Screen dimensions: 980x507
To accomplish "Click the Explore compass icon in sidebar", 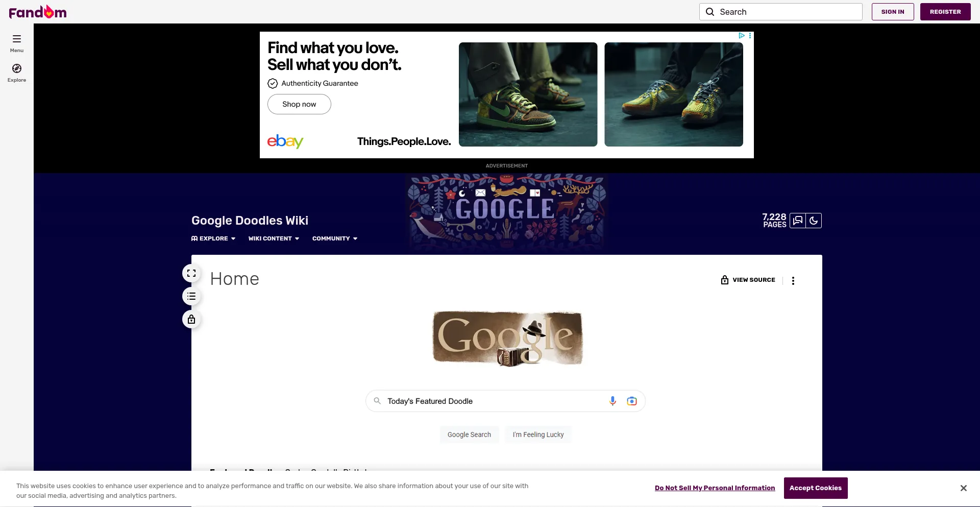I will (x=17, y=68).
